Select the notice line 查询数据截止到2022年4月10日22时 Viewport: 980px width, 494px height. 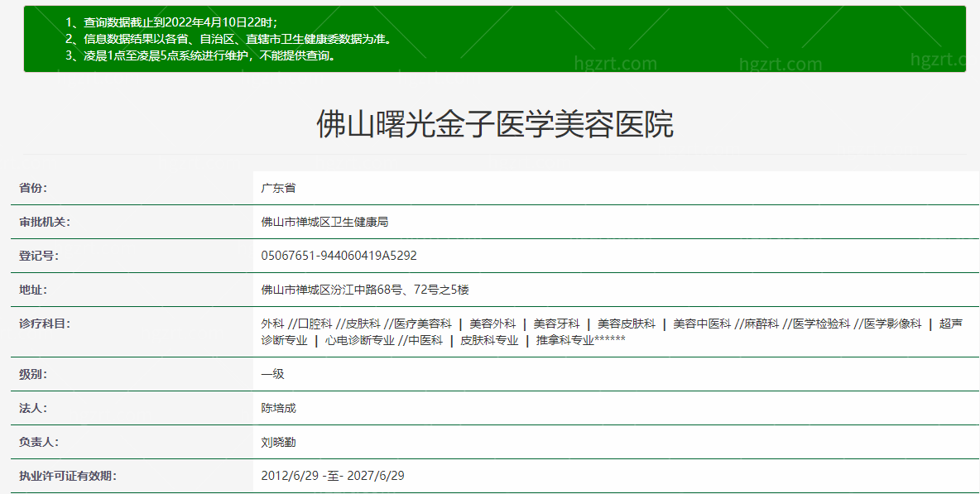coord(171,22)
